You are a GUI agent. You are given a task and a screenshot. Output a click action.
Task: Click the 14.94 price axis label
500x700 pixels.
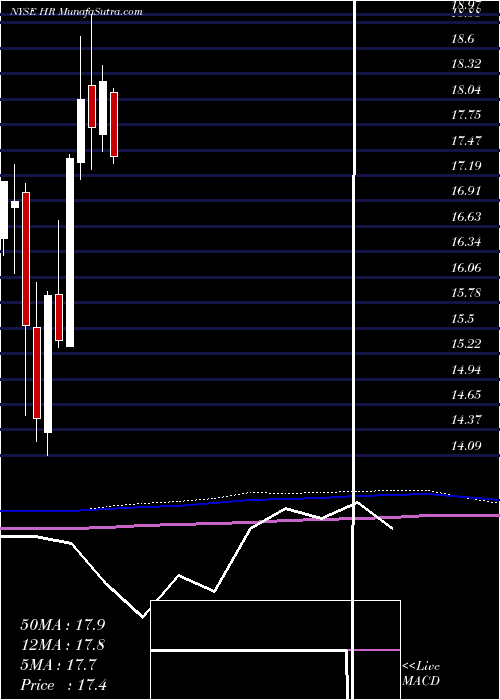pos(466,370)
